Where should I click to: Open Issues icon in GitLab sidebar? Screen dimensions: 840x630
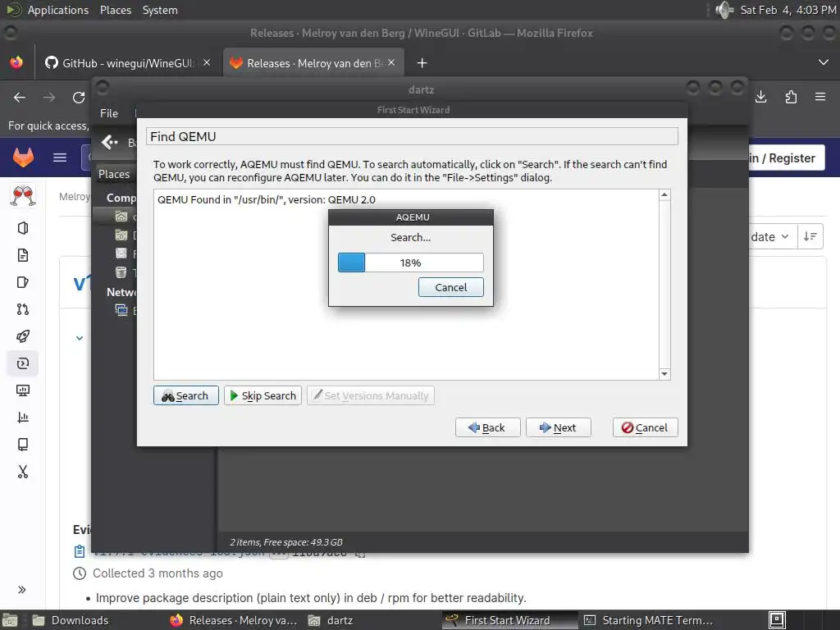click(x=23, y=282)
